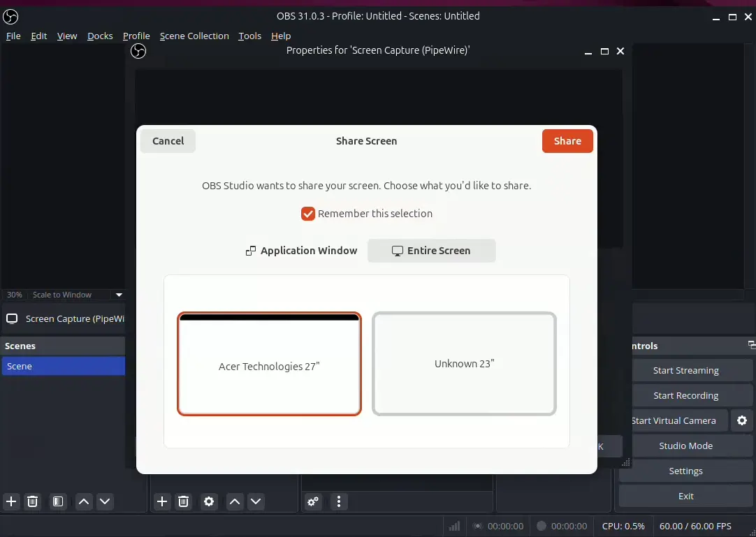
Task: Click the OBS logo in main title bar
Action: tap(10, 16)
